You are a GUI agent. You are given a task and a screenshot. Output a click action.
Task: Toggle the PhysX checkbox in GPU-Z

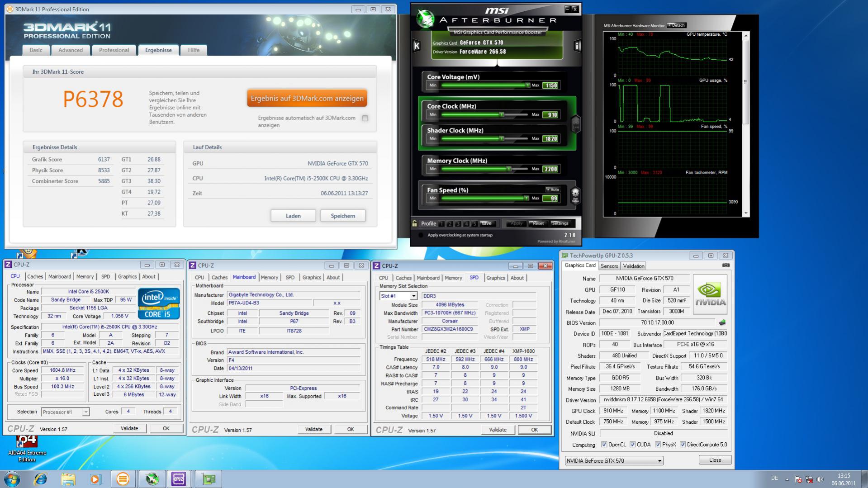pos(658,445)
